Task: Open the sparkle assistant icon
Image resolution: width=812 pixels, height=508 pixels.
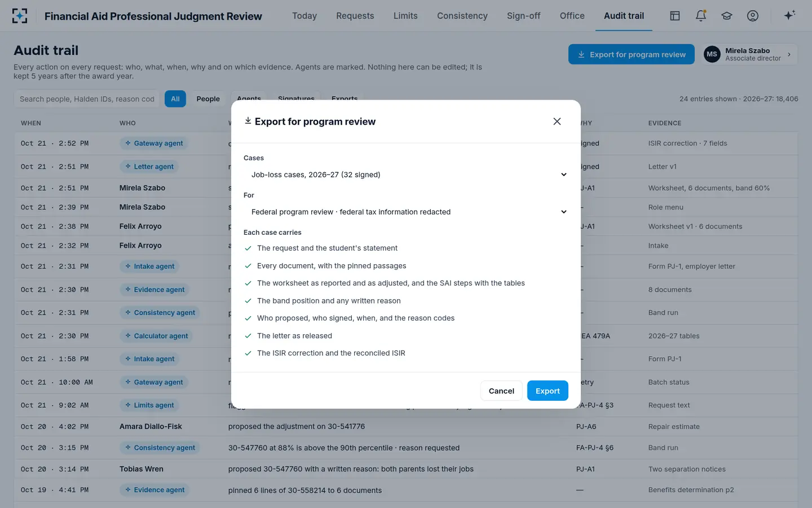Action: coord(789,15)
